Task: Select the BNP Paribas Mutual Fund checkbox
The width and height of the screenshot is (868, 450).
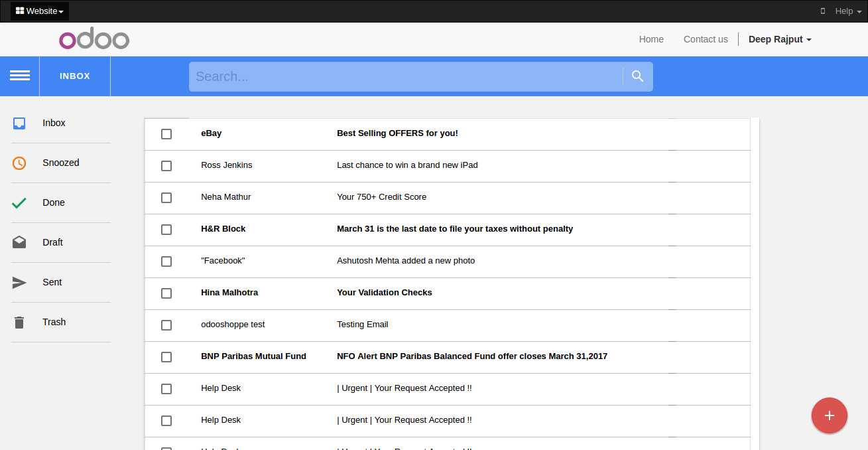Action: click(166, 357)
